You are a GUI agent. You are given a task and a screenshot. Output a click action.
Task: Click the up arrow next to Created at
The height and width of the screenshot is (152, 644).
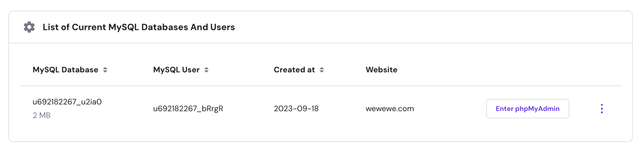(x=322, y=68)
